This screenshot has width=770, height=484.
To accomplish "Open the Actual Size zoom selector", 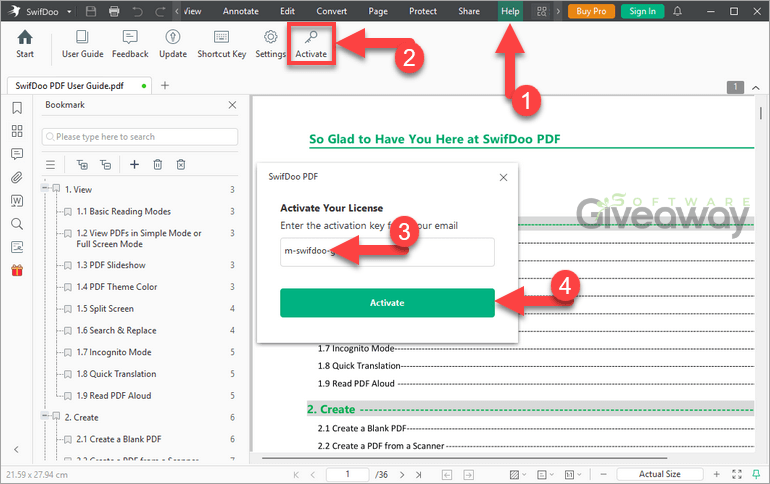I will click(660, 474).
